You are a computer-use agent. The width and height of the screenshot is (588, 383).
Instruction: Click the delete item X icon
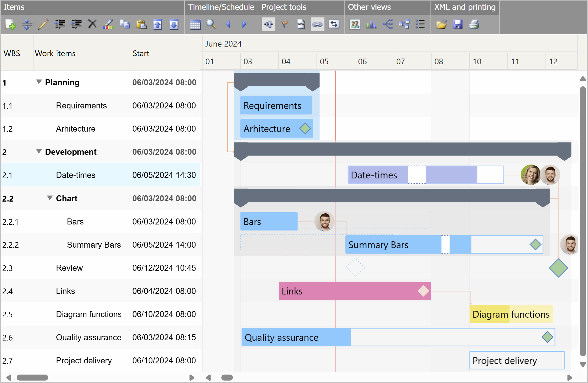click(x=92, y=24)
